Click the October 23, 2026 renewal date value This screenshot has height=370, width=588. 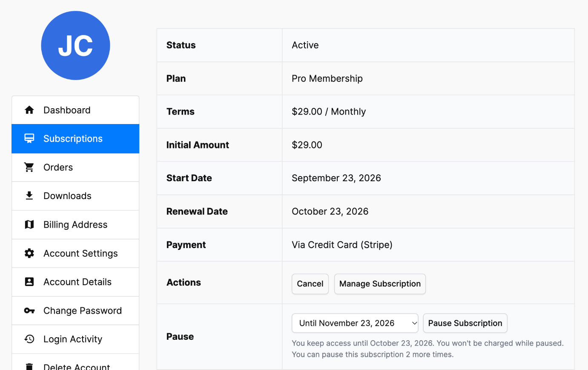tap(330, 211)
